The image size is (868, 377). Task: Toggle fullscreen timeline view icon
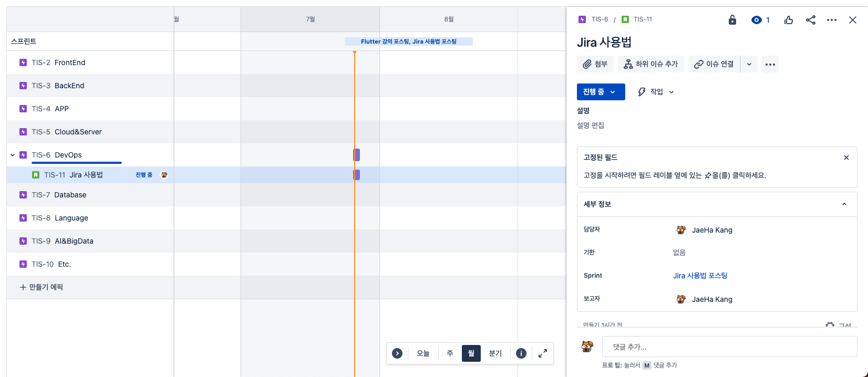[543, 353]
